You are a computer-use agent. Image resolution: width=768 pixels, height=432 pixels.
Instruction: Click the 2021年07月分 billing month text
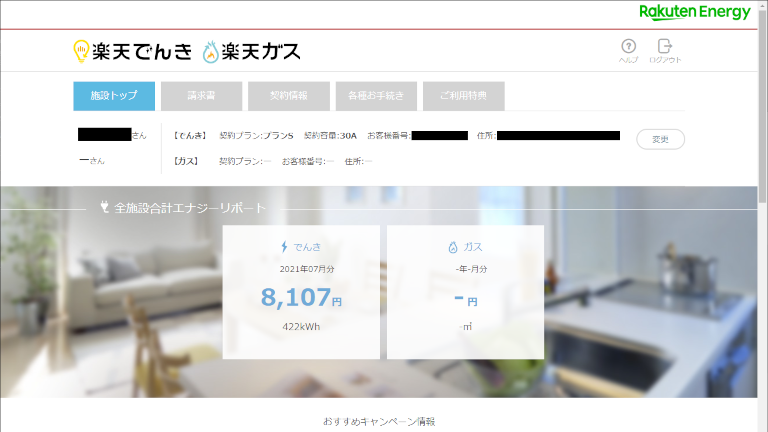(x=307, y=269)
